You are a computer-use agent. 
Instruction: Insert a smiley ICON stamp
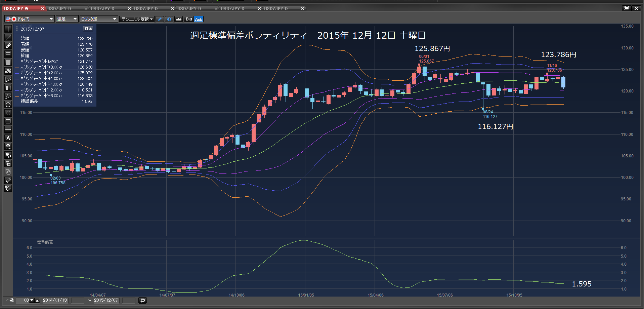[8, 147]
